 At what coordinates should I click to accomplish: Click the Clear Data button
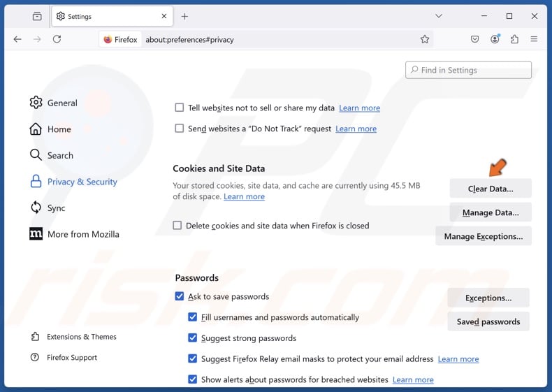click(x=490, y=189)
